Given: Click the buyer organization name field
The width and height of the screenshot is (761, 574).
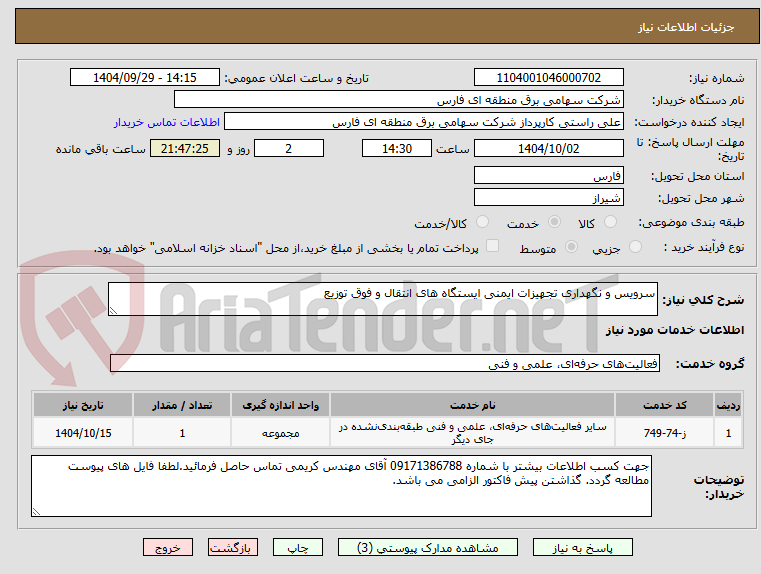Looking at the screenshot, I should click(398, 99).
